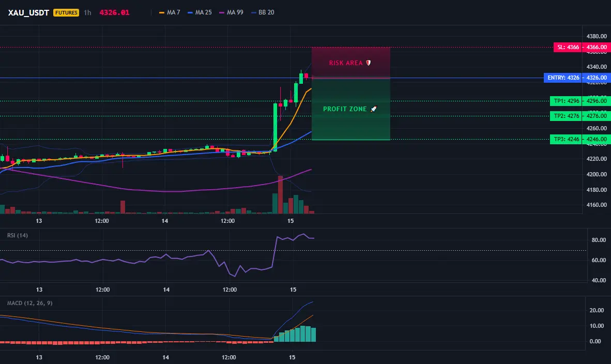The image size is (611, 364).
Task: Click 0.00 on the MACD axis
Action: pyautogui.click(x=595, y=341)
